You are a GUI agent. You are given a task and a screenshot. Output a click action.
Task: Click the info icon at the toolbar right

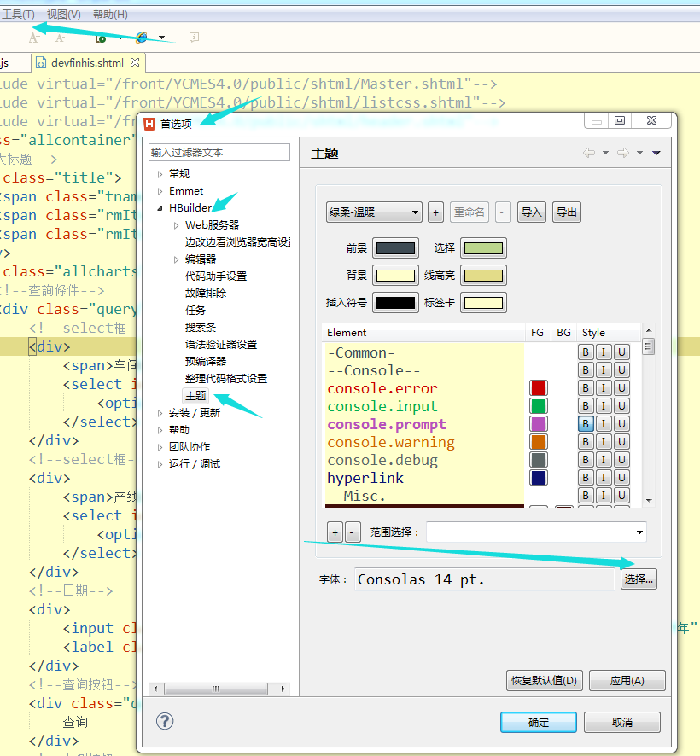pos(192,38)
